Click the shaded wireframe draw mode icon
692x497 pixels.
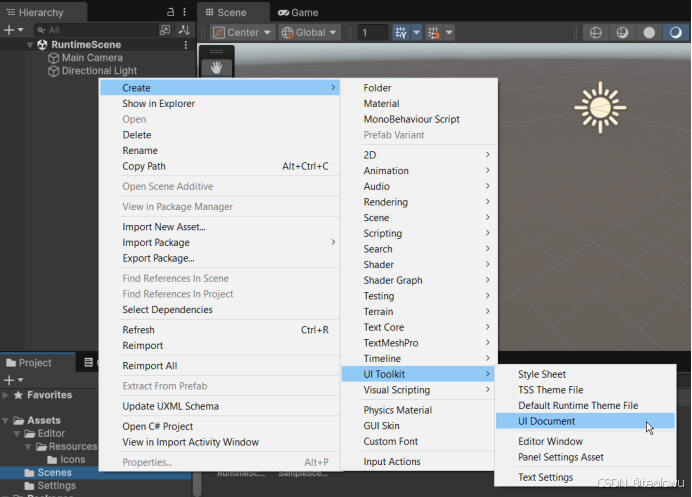[622, 33]
